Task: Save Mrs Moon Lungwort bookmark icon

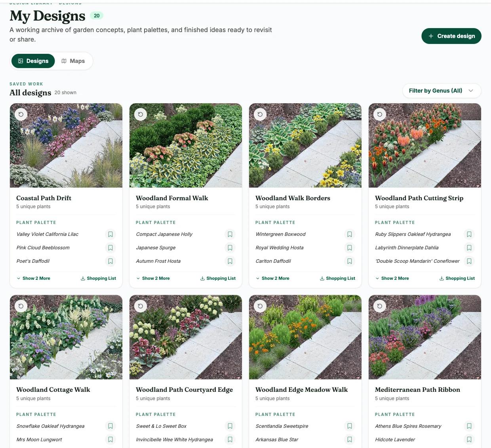Action: tap(110, 440)
